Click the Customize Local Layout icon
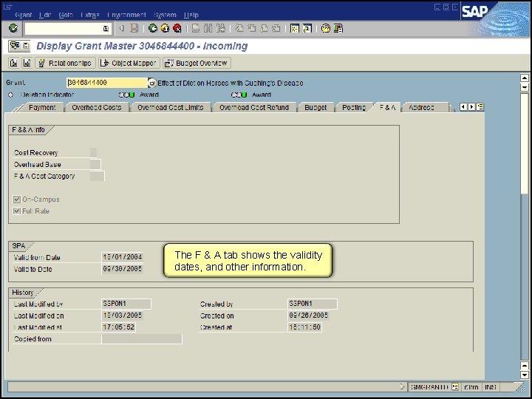This screenshot has height=399, width=532. pos(338,28)
